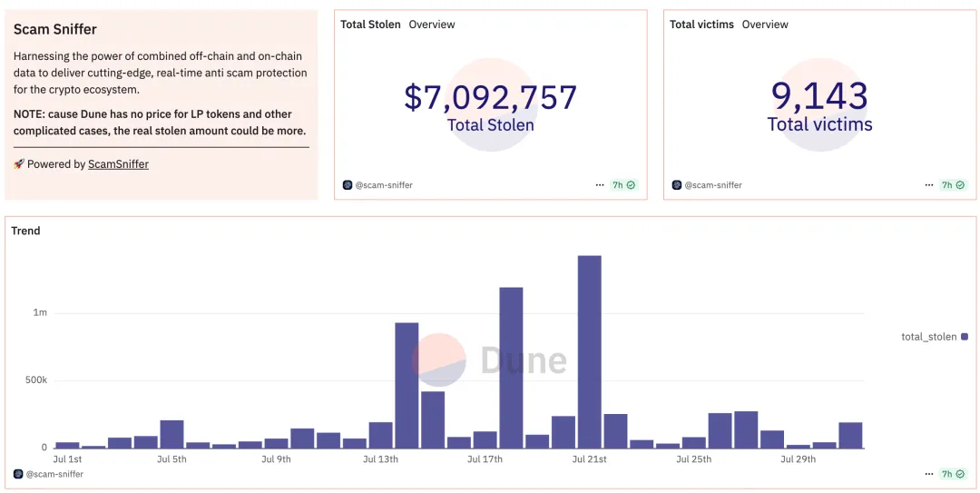
Task: Open the three-dot menu in Trend panel
Action: point(929,474)
